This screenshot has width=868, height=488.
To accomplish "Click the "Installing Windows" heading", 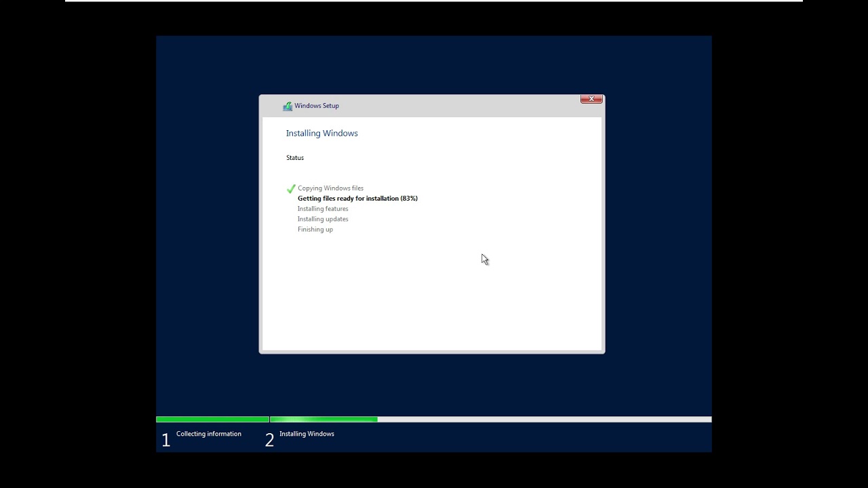I will point(322,134).
